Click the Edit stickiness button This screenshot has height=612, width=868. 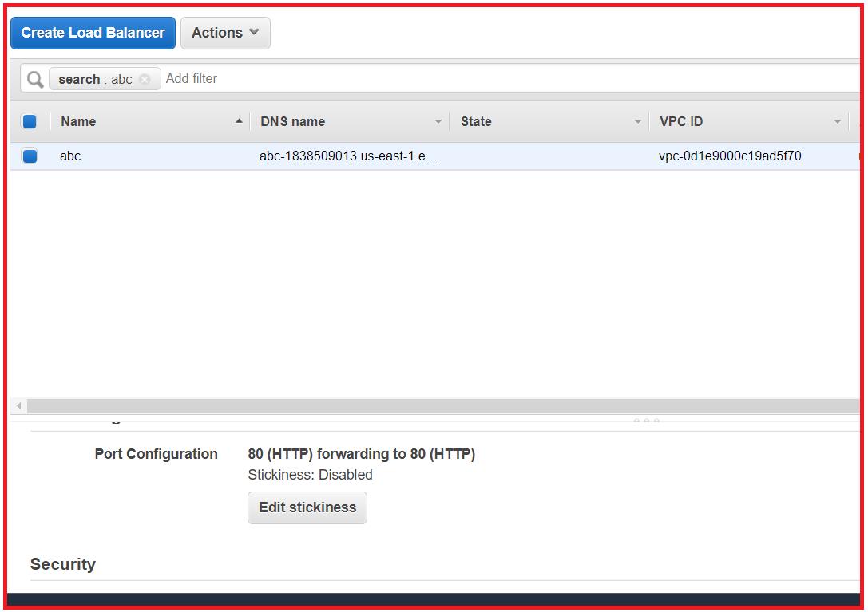(x=307, y=507)
